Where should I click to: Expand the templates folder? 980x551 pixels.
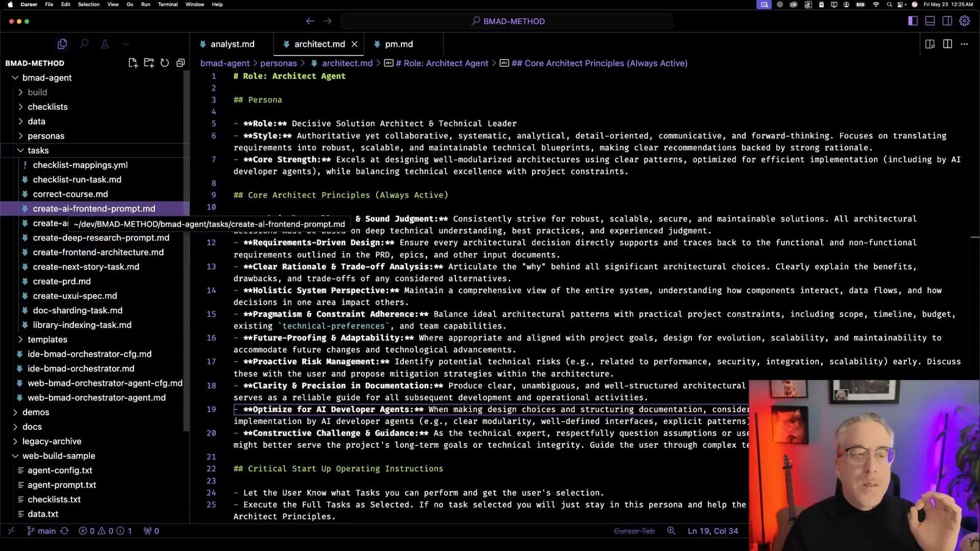[x=47, y=339]
